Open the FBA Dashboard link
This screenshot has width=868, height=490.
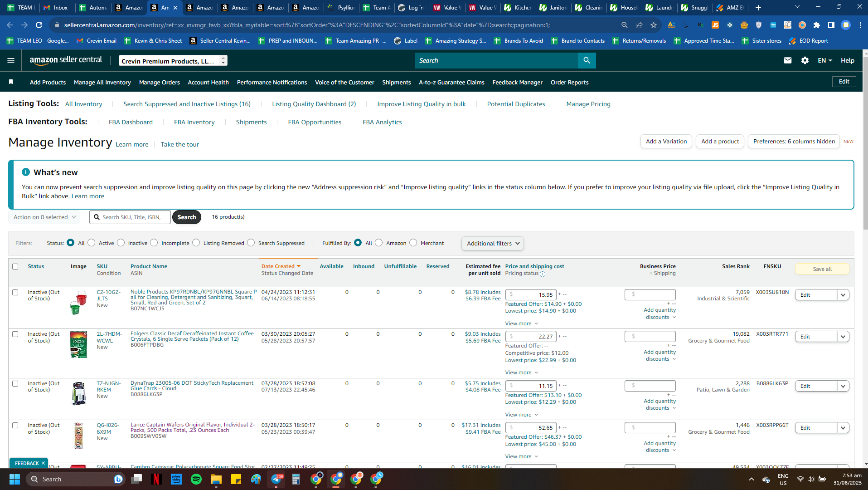click(x=131, y=122)
